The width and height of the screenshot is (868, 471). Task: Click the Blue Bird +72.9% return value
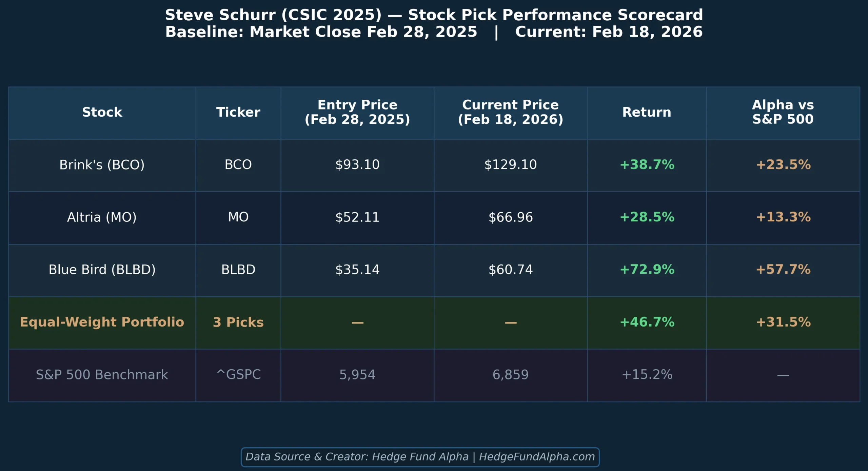coord(647,270)
